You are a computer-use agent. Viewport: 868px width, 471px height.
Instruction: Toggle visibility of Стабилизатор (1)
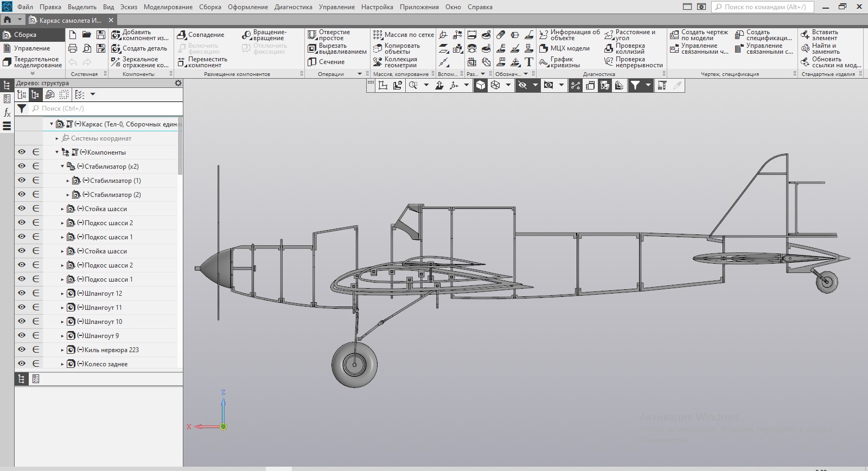click(22, 180)
